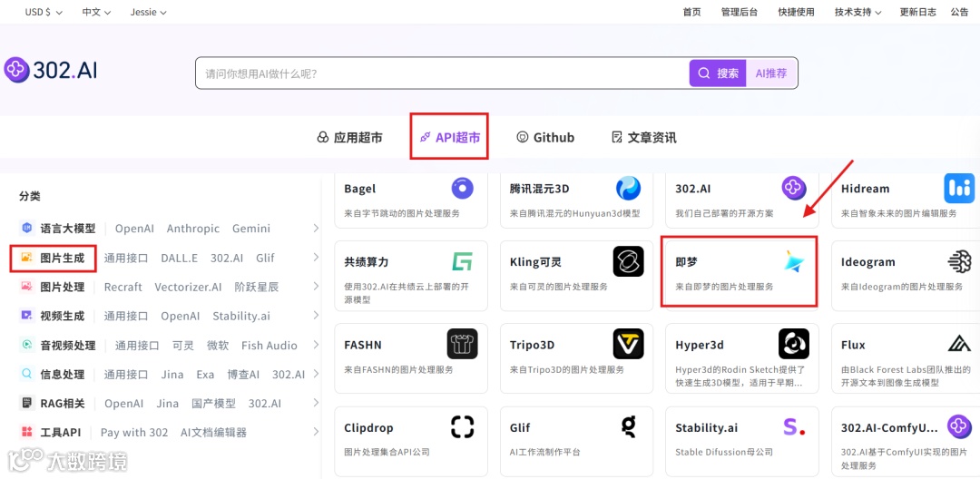Click the 音视频处理 category icon
The image size is (980, 479).
(x=27, y=345)
